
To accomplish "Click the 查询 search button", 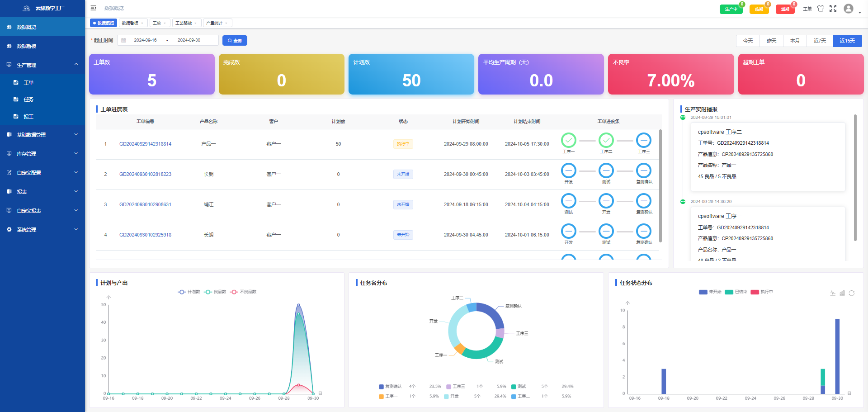I will click(235, 41).
